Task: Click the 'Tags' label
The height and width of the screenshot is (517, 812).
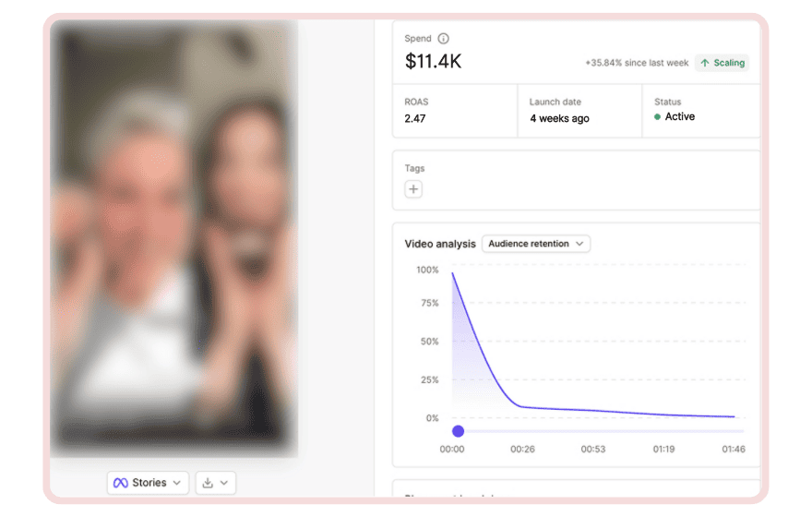Action: [414, 168]
